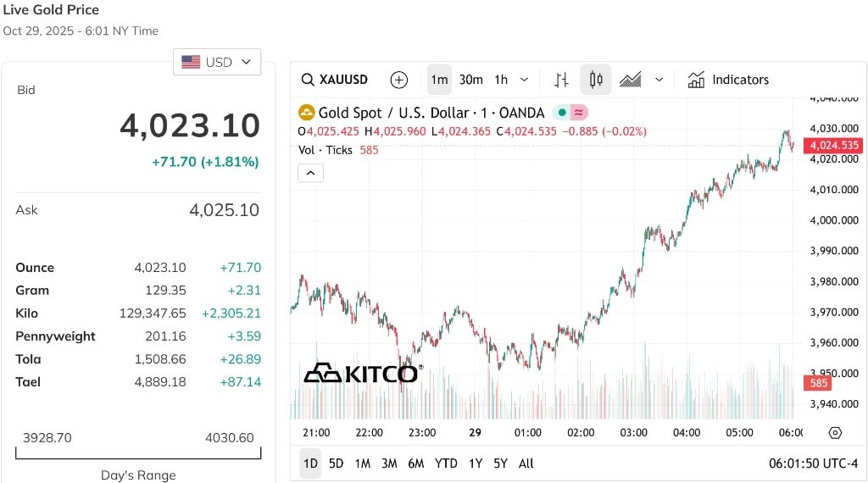Expand more chart styles dropdown arrow
The image size is (868, 483).
click(x=659, y=80)
